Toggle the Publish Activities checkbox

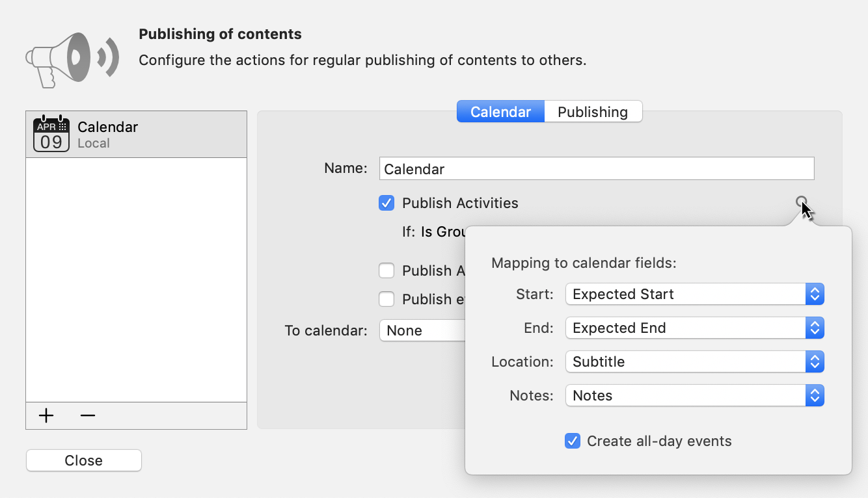point(387,203)
